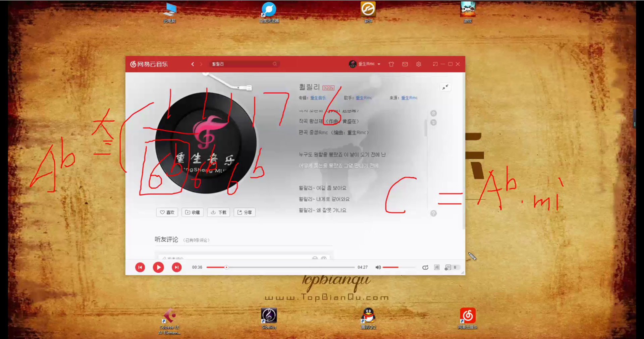Click the lyric line 휠릴리~ 왜 잘못 가나요

click(x=322, y=210)
